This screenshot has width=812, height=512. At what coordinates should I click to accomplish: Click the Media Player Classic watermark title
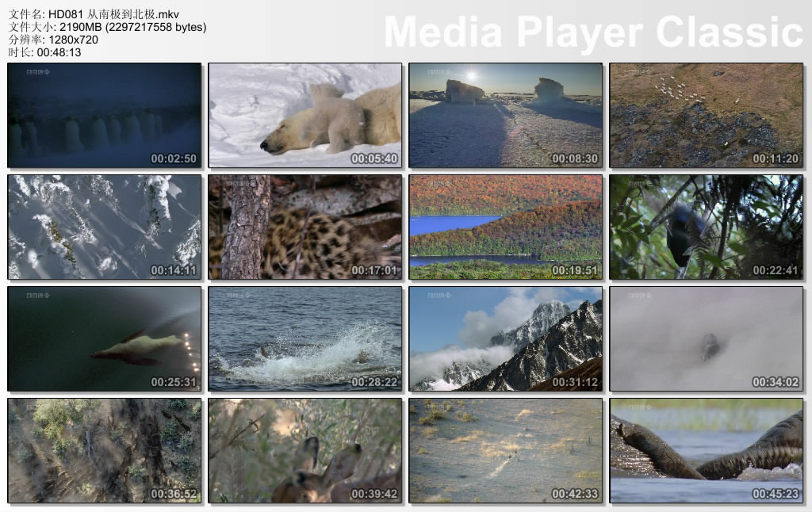click(x=593, y=32)
